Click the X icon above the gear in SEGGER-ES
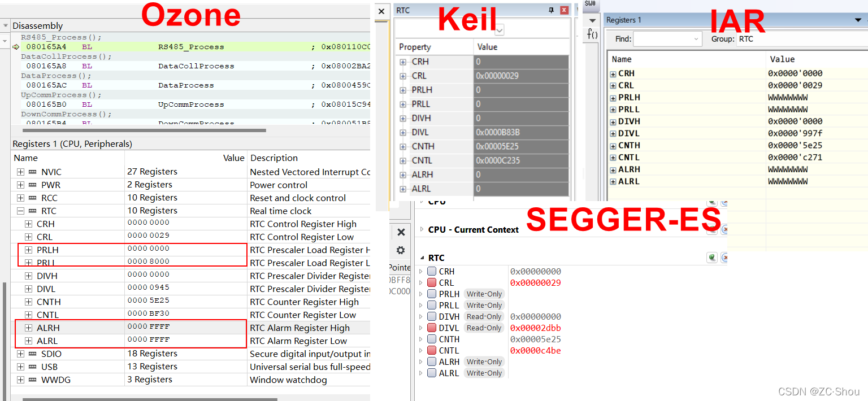 tap(401, 232)
